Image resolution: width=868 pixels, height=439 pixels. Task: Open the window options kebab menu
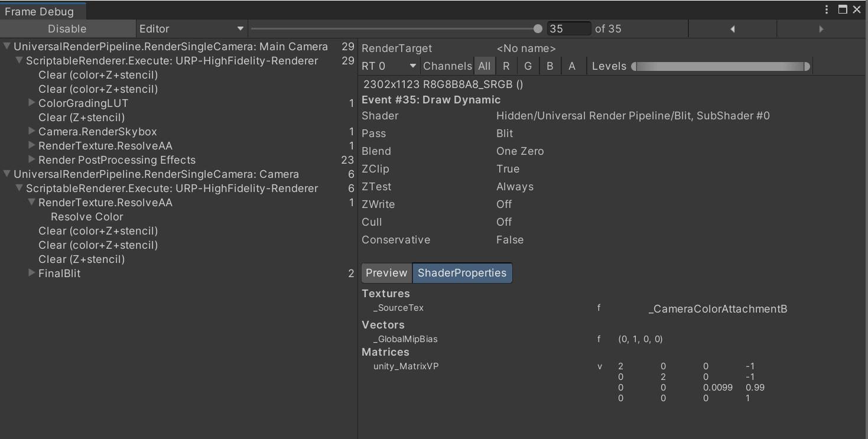coord(827,9)
